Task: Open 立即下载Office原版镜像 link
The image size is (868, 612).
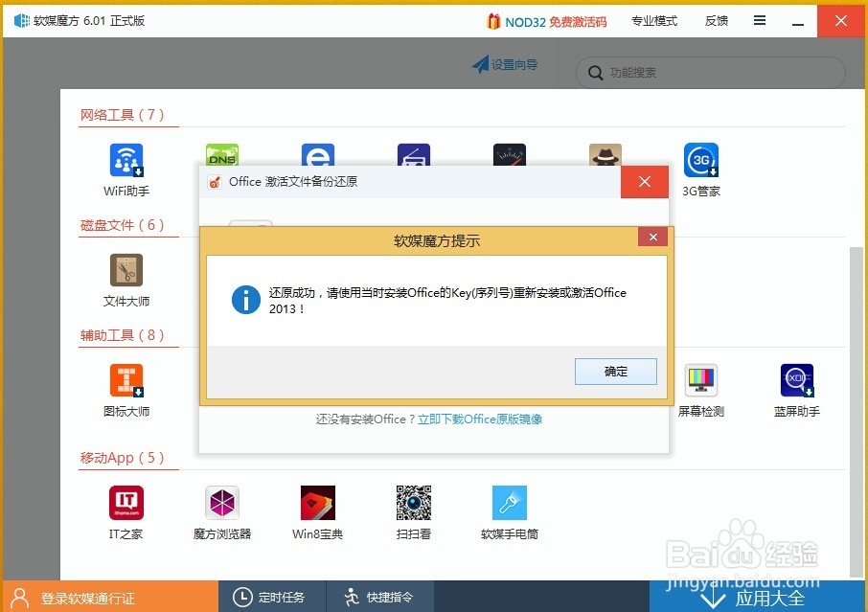Action: pyautogui.click(x=480, y=419)
